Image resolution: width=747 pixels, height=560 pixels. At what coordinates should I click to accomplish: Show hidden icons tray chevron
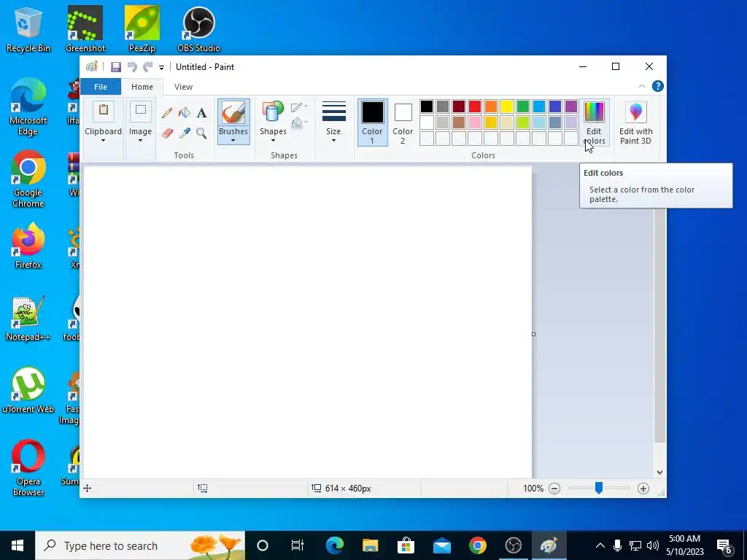tap(600, 545)
